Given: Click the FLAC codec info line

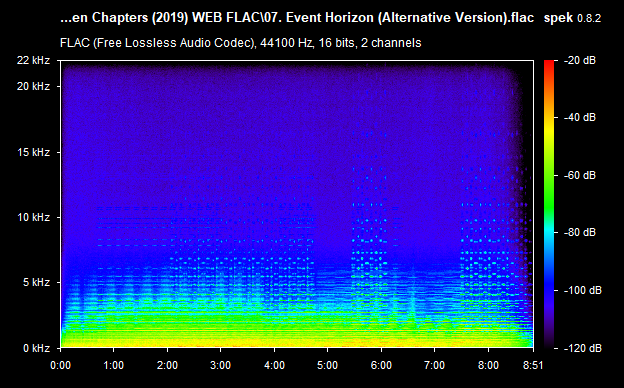Looking at the screenshot, I should 240,43.
